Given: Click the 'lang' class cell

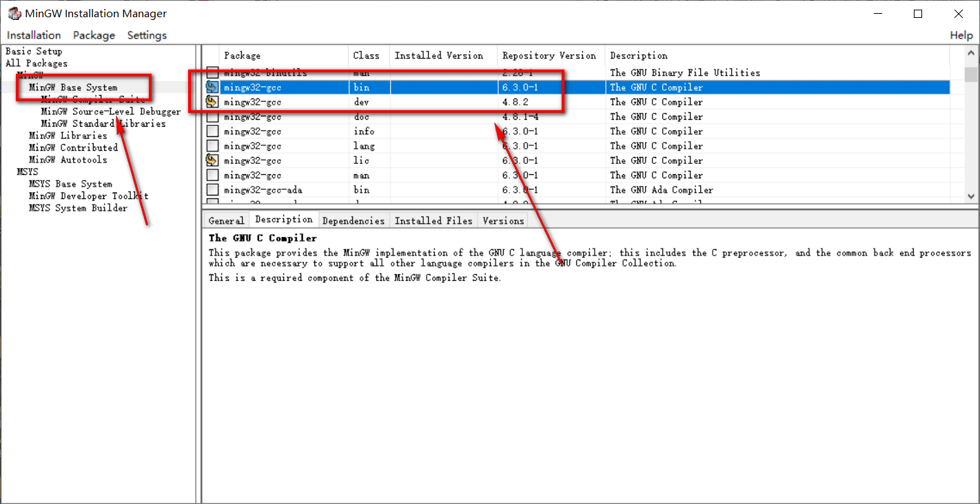Looking at the screenshot, I should coord(364,146).
